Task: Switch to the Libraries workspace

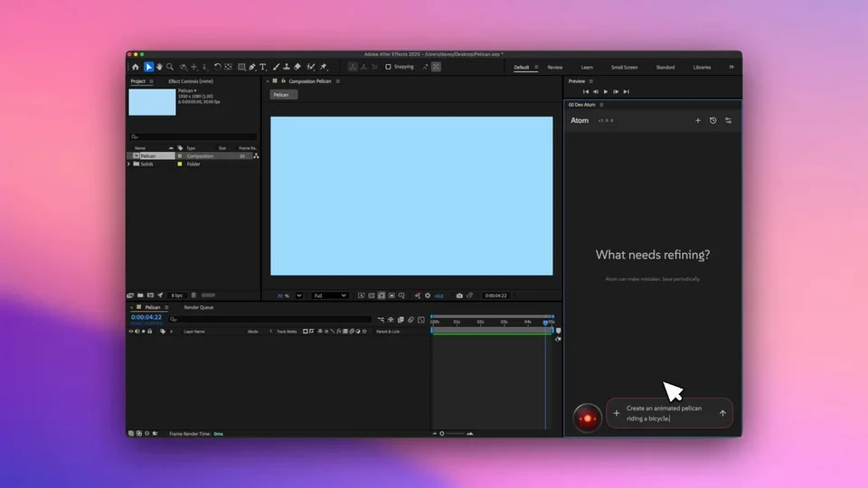Action: (x=702, y=68)
